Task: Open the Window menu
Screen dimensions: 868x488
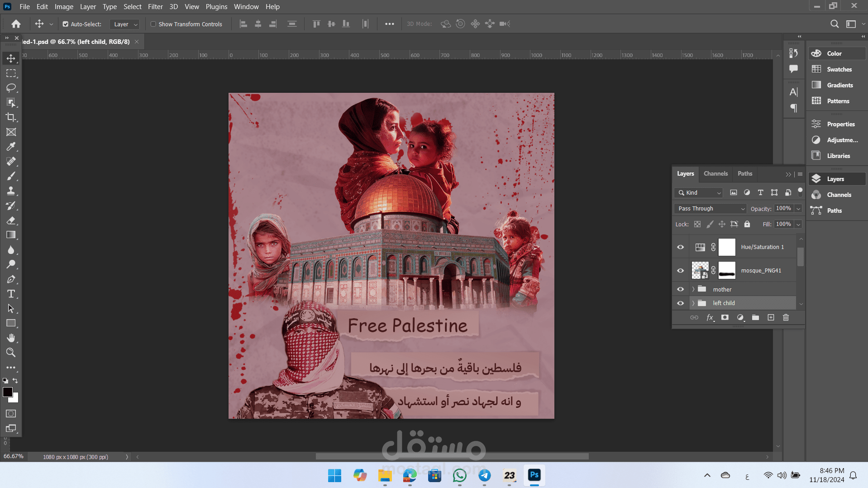Action: tap(246, 6)
